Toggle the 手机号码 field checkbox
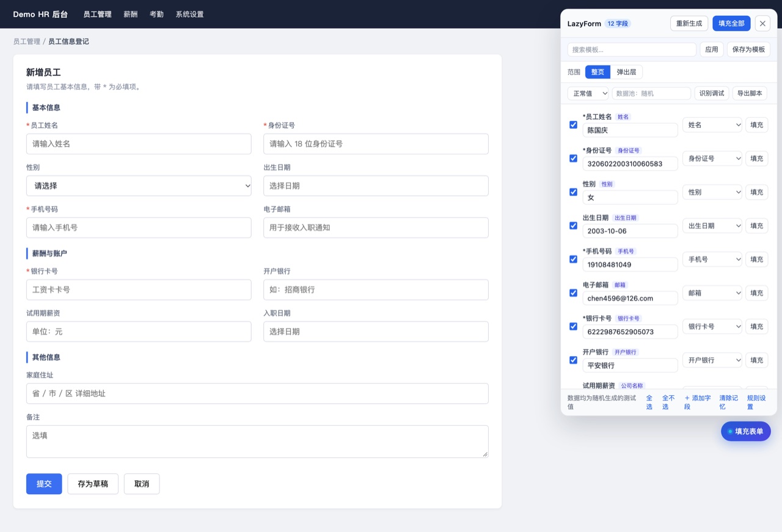The image size is (782, 532). pyautogui.click(x=573, y=259)
